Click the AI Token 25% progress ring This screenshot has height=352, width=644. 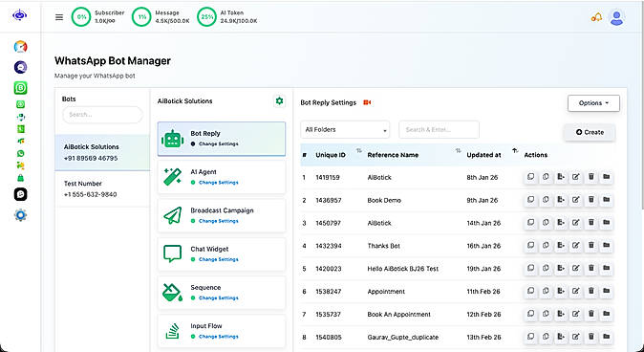(x=207, y=17)
